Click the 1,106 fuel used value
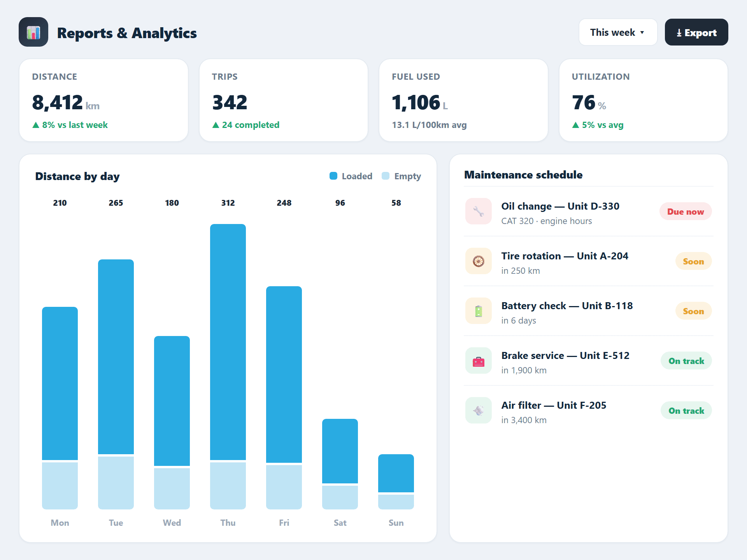This screenshot has height=560, width=747. click(416, 103)
